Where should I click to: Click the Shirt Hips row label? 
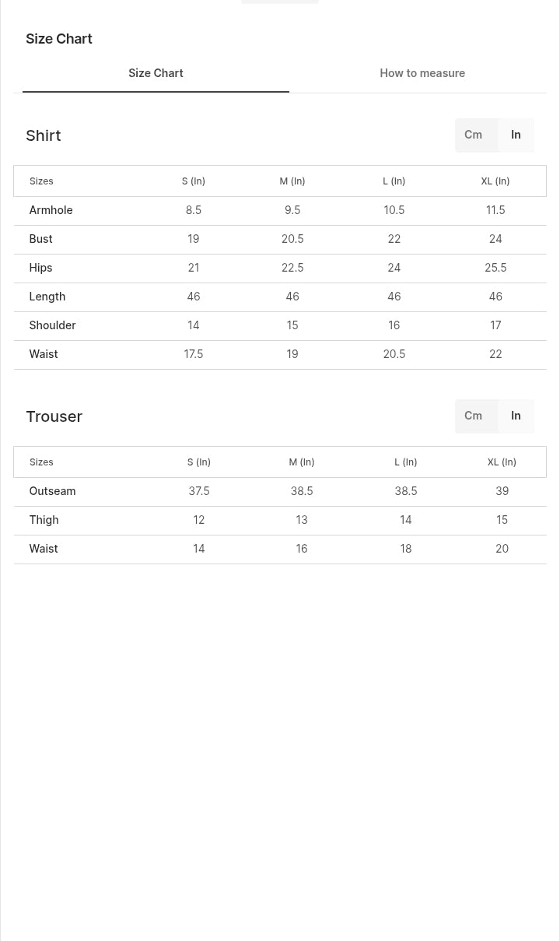tap(40, 268)
